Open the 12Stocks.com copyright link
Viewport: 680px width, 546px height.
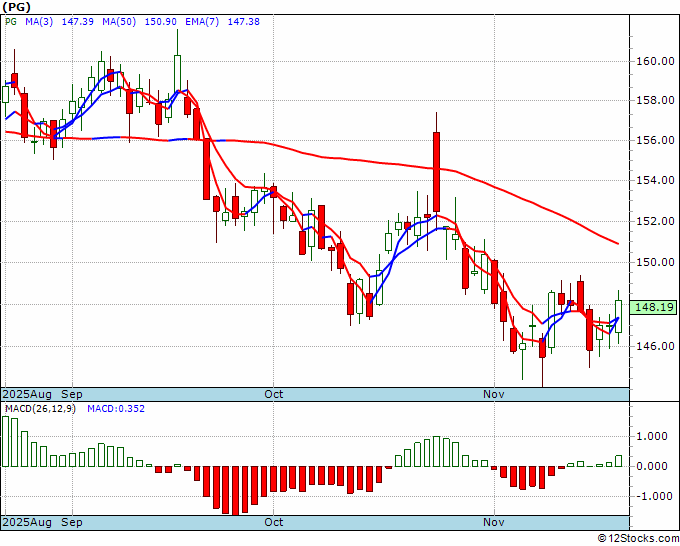tap(638, 539)
